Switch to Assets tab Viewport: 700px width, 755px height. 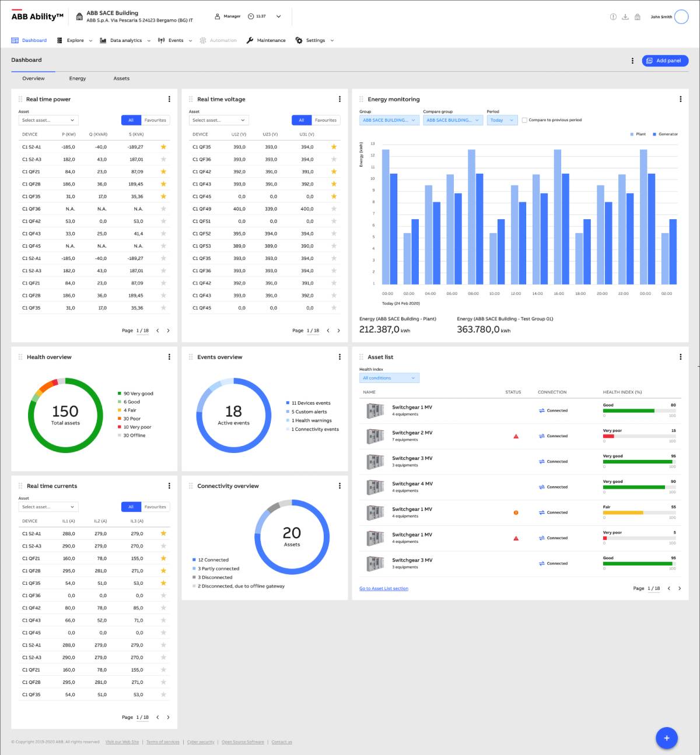tap(121, 78)
